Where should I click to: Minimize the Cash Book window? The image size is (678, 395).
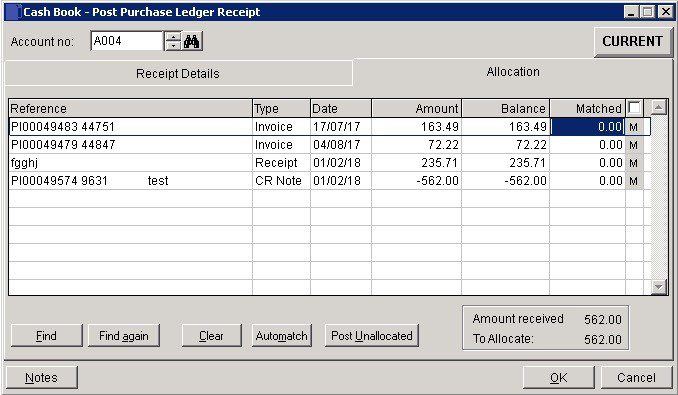(x=630, y=12)
